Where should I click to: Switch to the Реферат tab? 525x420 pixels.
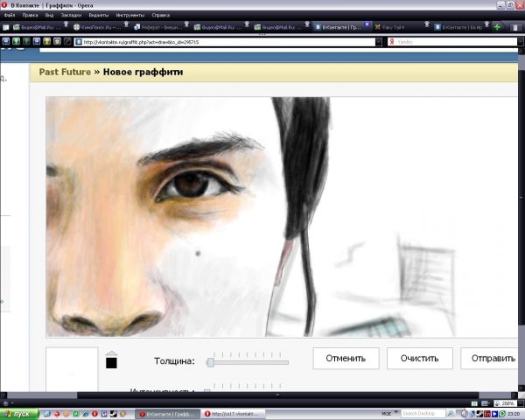point(158,27)
